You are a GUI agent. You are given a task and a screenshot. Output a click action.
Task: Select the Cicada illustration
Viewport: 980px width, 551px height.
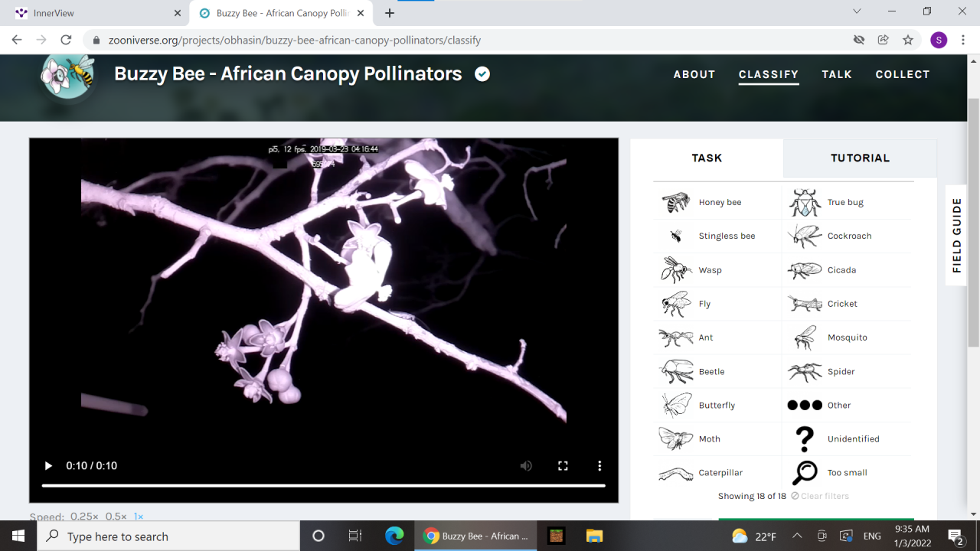805,270
